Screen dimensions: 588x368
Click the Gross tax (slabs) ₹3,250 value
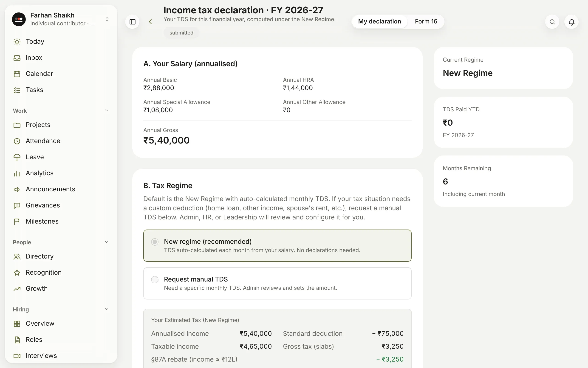(393, 346)
